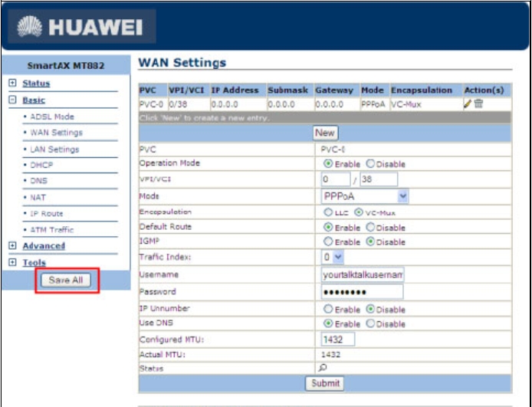This screenshot has height=407, width=532.
Task: Set Operation Mode to Disable
Action: tap(370, 164)
